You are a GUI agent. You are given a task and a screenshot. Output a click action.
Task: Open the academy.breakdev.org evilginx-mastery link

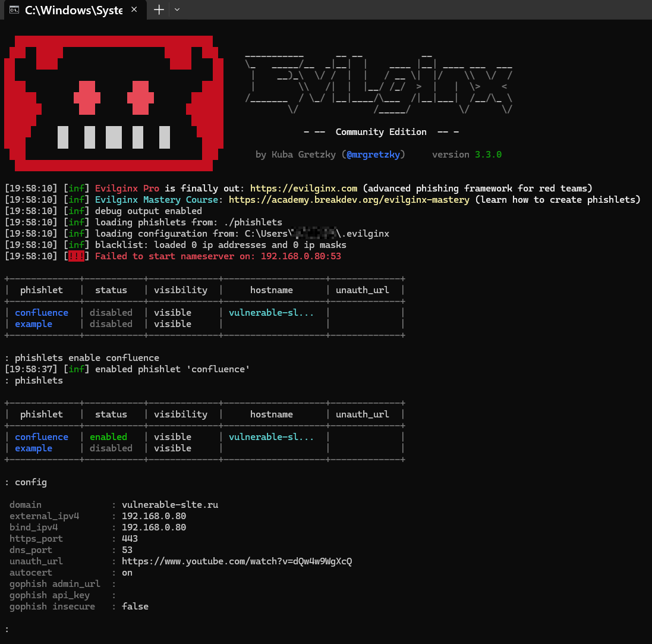pos(349,200)
